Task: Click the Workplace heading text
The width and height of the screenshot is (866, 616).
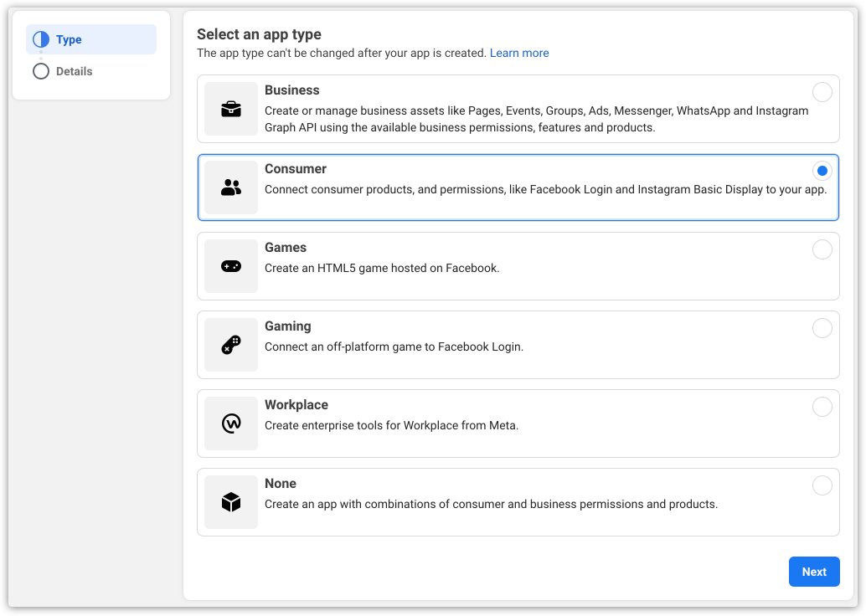Action: (296, 404)
